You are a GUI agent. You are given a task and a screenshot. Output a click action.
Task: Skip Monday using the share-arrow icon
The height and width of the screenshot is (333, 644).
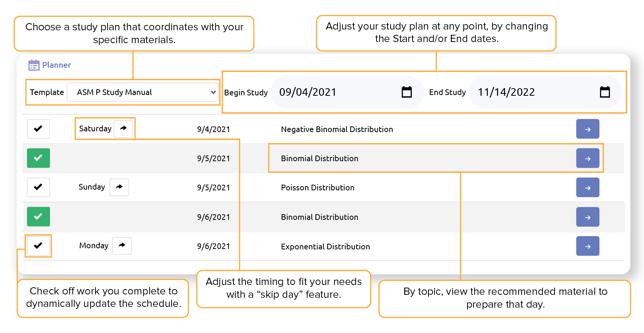click(x=122, y=246)
